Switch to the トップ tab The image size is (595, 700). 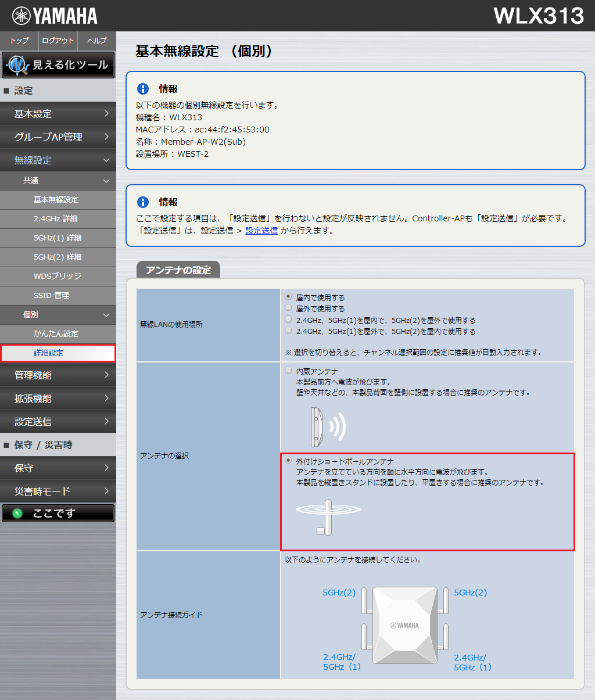pos(19,41)
